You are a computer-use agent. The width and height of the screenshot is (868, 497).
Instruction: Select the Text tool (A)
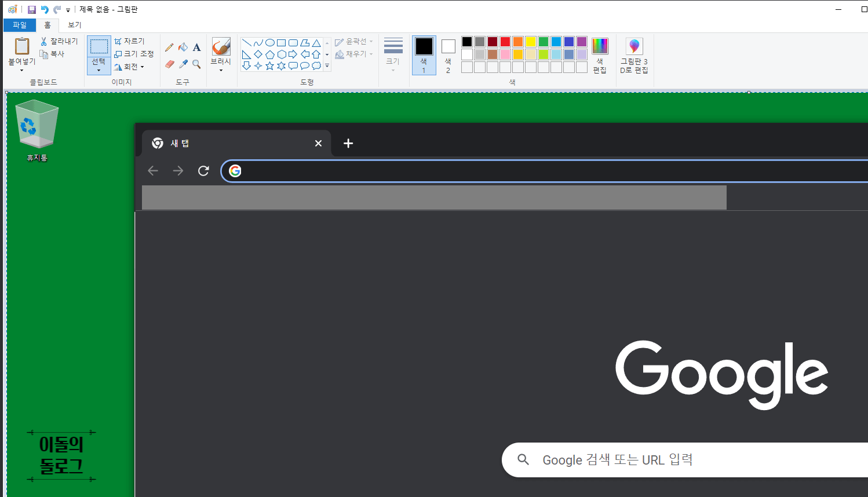click(x=197, y=47)
